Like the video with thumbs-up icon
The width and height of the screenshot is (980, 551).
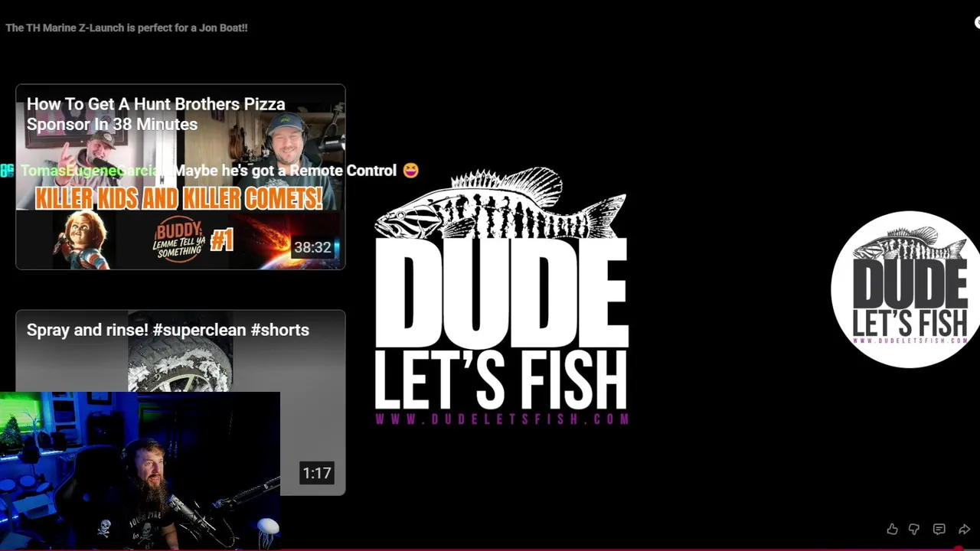click(892, 529)
